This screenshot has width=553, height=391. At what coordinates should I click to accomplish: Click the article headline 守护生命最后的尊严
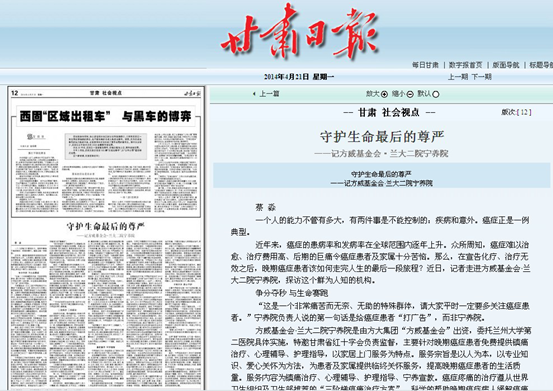click(382, 137)
